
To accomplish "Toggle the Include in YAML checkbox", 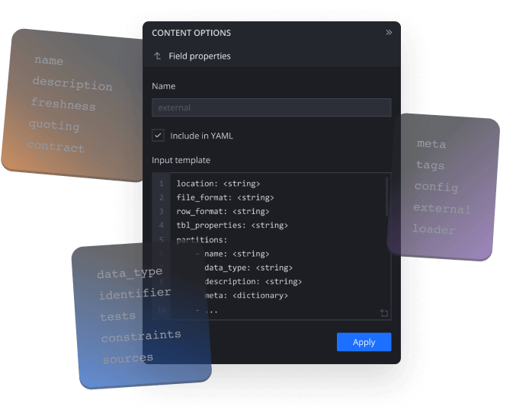I will pyautogui.click(x=158, y=136).
